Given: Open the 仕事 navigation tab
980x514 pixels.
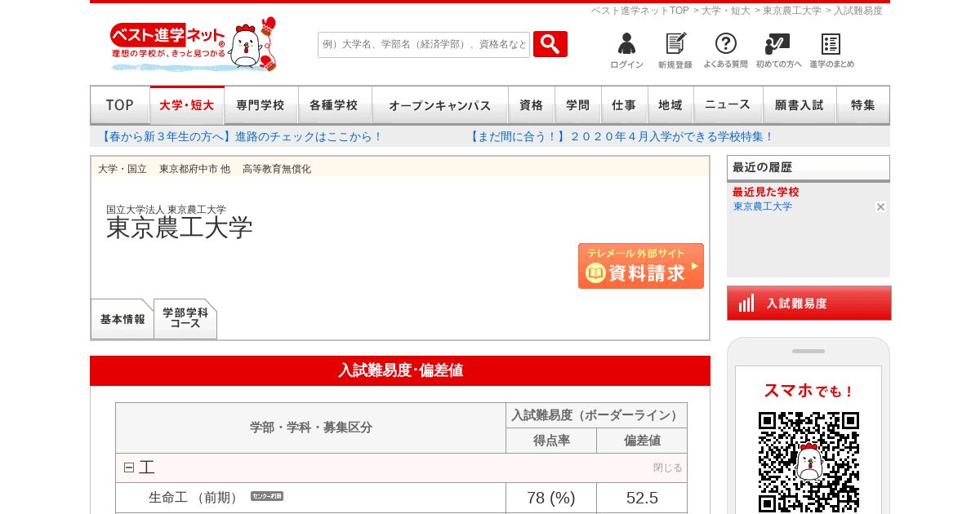Looking at the screenshot, I should click(x=625, y=105).
